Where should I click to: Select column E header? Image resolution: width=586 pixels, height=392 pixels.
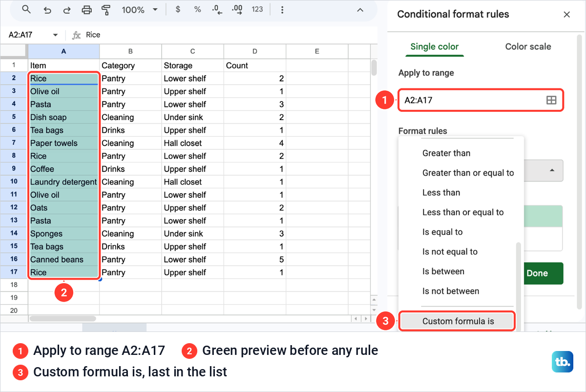click(316, 51)
